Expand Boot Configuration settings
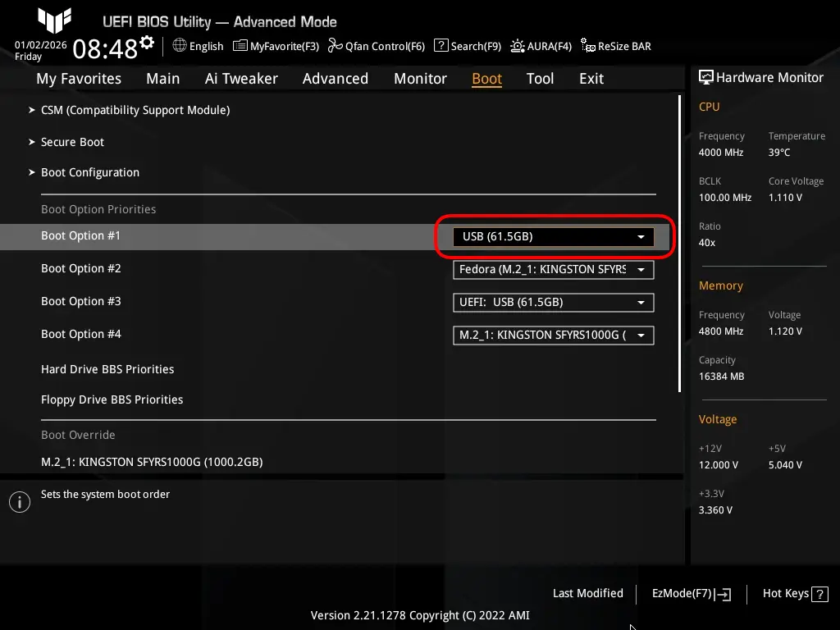This screenshot has height=630, width=840. (x=90, y=172)
